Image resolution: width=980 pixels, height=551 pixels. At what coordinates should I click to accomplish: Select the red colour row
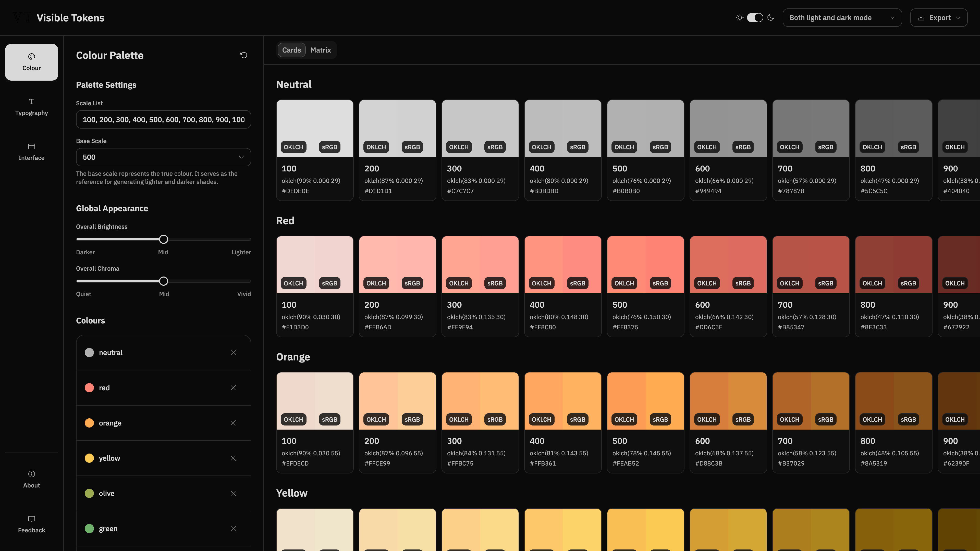(x=163, y=388)
